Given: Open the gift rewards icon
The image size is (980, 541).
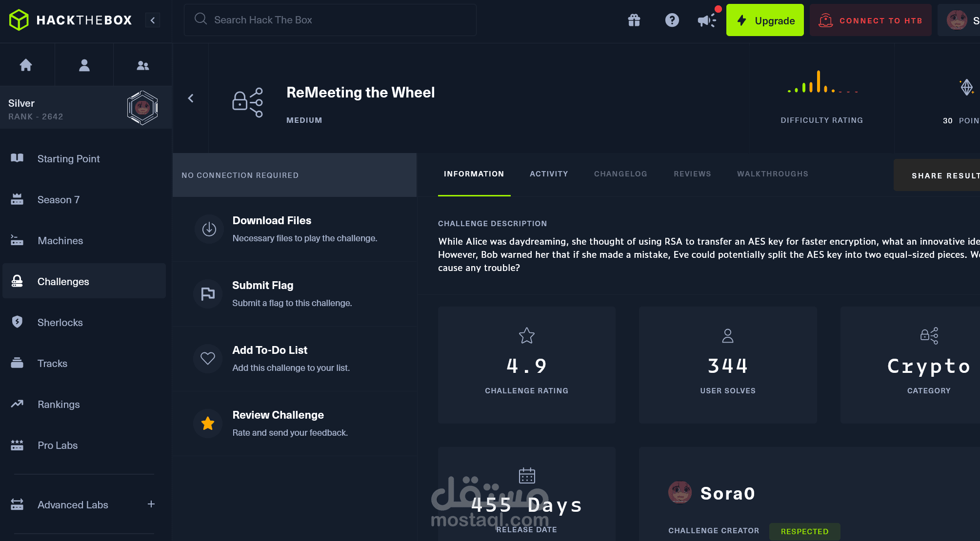Looking at the screenshot, I should tap(634, 20).
